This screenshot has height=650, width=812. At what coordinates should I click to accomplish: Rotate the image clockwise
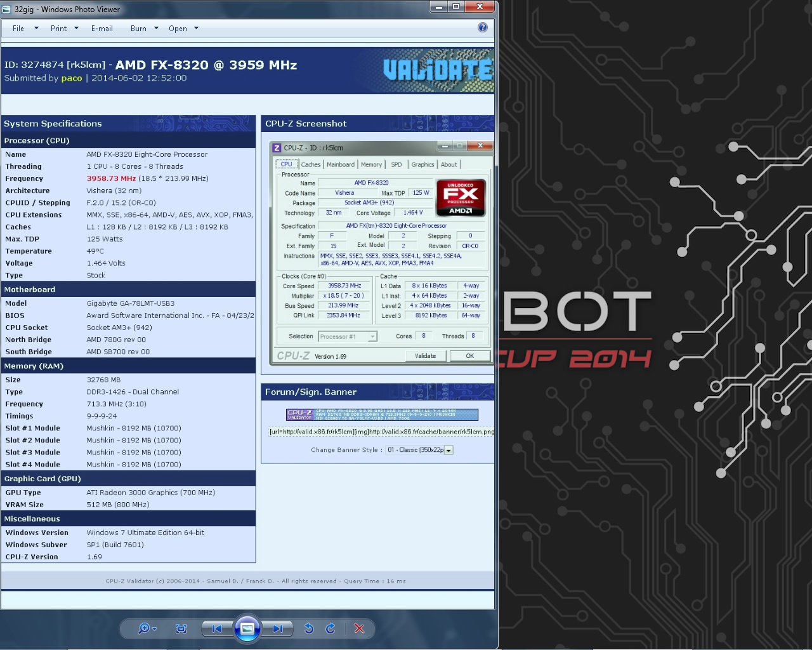tap(331, 628)
